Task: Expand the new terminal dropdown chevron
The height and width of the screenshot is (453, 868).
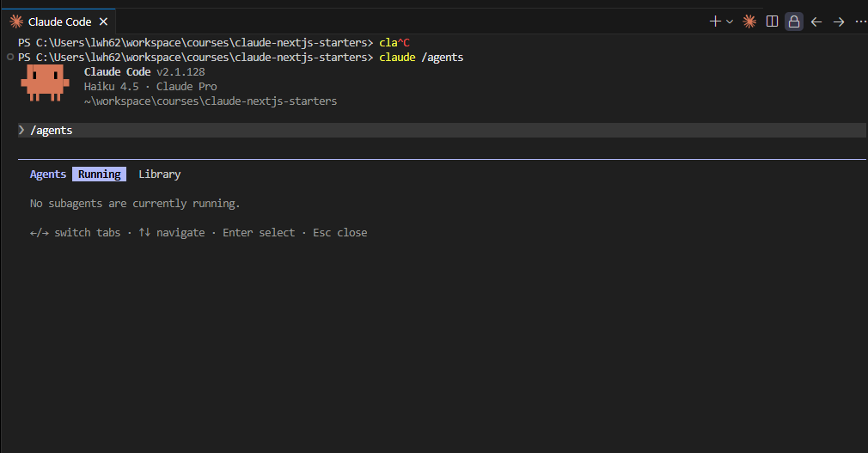Action: 730,21
